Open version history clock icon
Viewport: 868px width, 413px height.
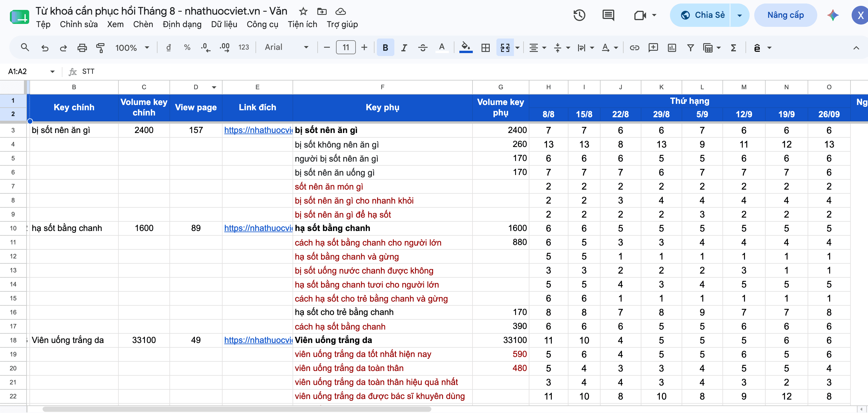coord(579,15)
